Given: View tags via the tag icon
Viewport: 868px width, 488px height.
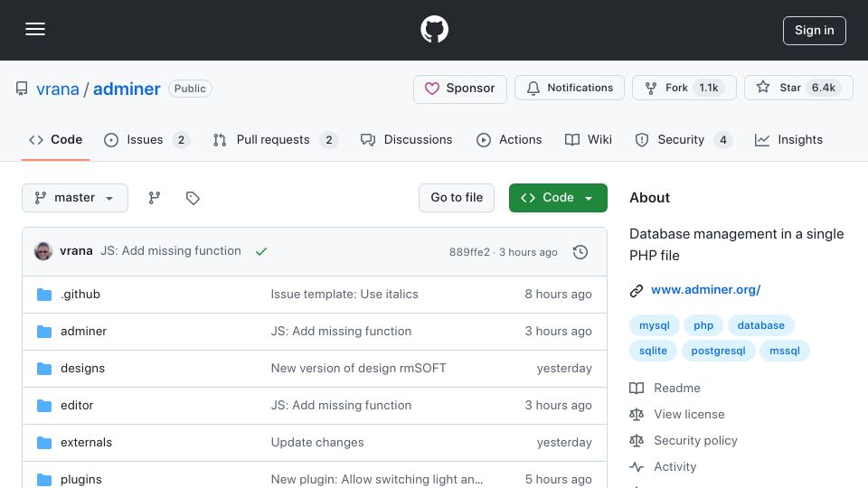Looking at the screenshot, I should click(193, 198).
